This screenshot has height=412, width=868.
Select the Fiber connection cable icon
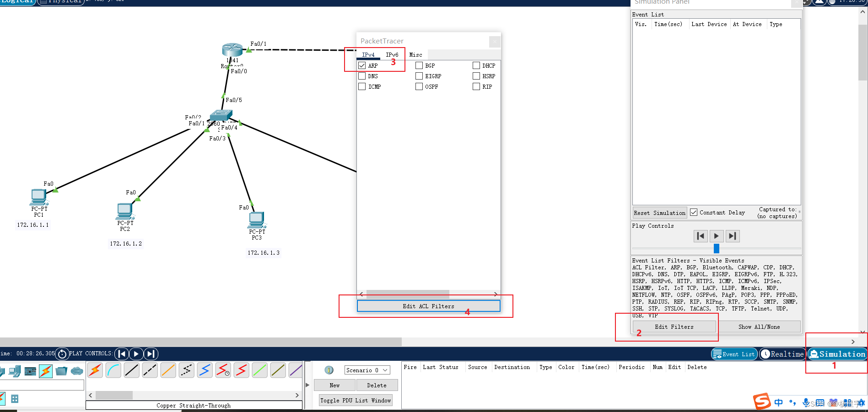(x=168, y=370)
